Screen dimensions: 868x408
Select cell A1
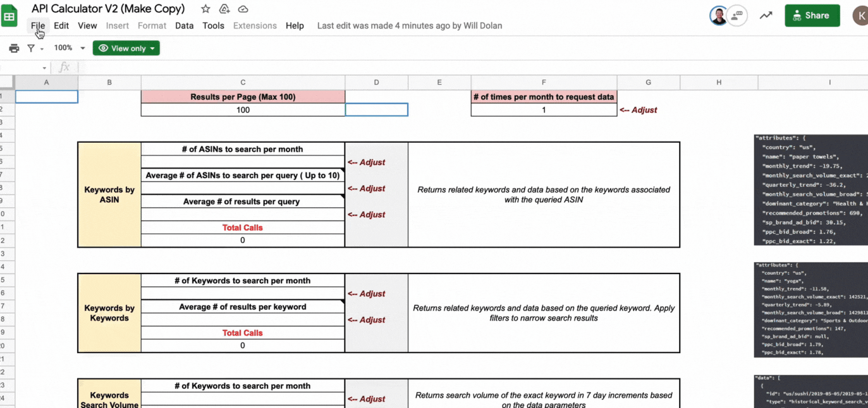pos(46,97)
